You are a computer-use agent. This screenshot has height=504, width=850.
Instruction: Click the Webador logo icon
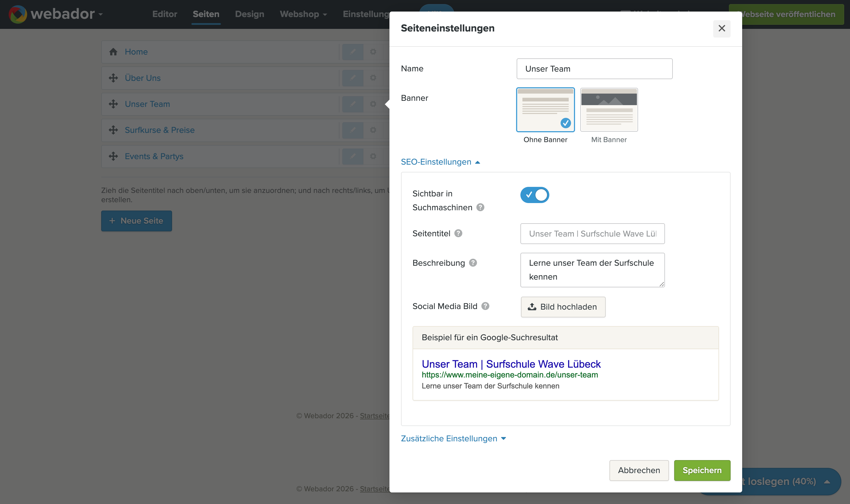(18, 14)
